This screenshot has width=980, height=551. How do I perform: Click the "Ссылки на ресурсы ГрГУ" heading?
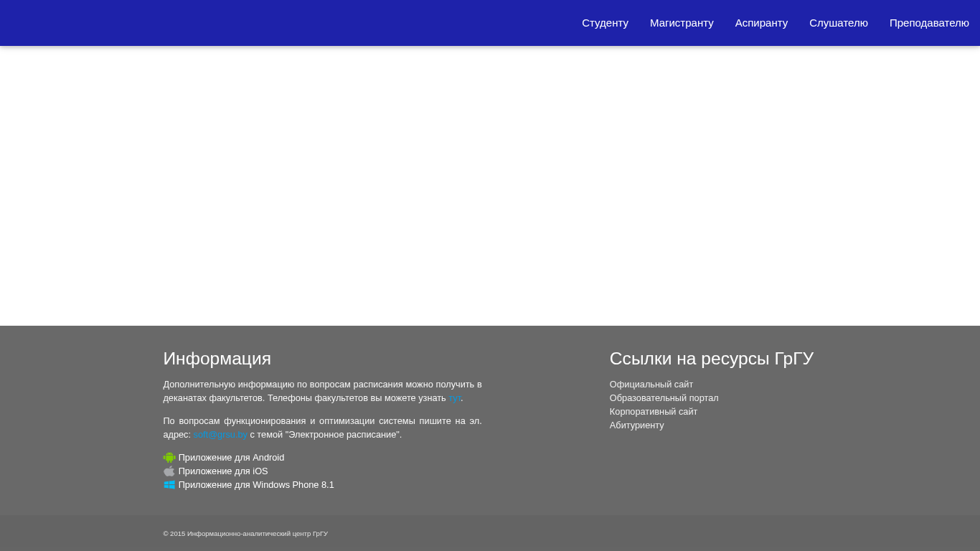click(x=711, y=359)
